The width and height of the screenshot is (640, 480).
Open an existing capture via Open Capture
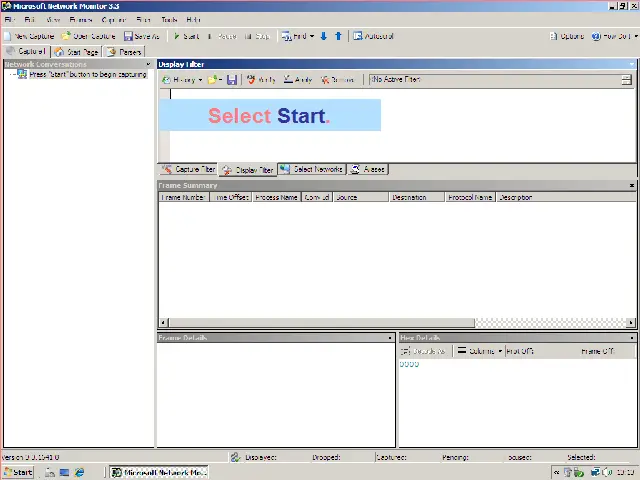coord(89,36)
